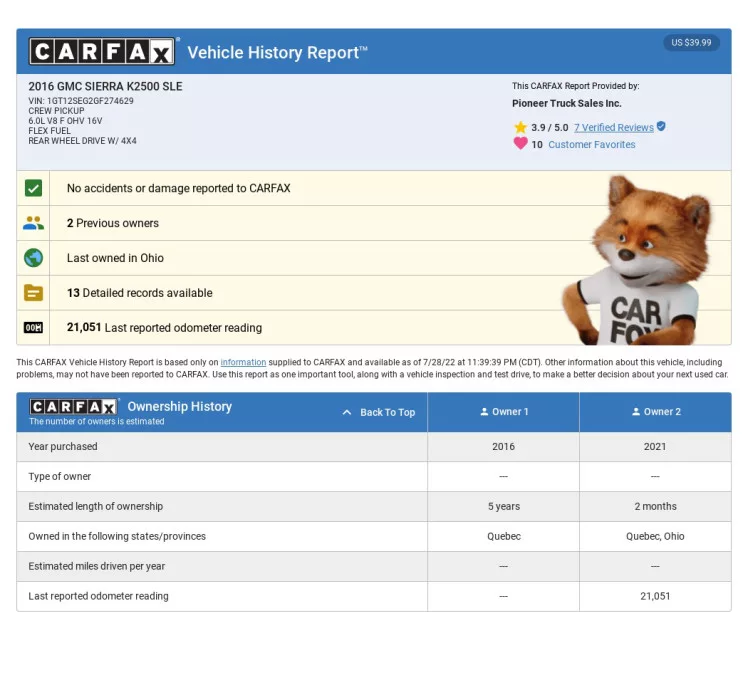Click the US $39.99 price badge
Screen dimensions: 743x680
coord(691,43)
